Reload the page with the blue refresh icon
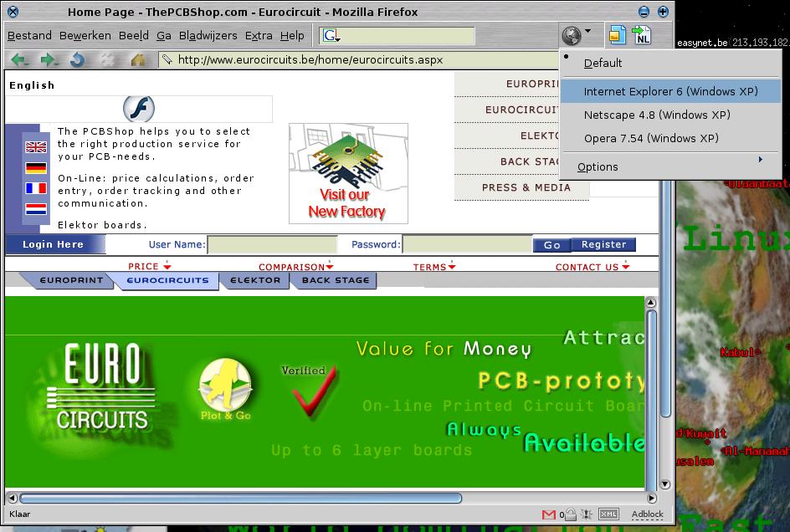Image resolution: width=790 pixels, height=532 pixels. 77,60
